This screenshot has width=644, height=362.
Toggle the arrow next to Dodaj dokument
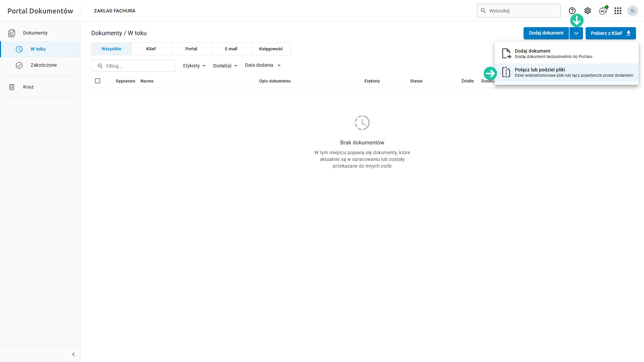pyautogui.click(x=576, y=33)
